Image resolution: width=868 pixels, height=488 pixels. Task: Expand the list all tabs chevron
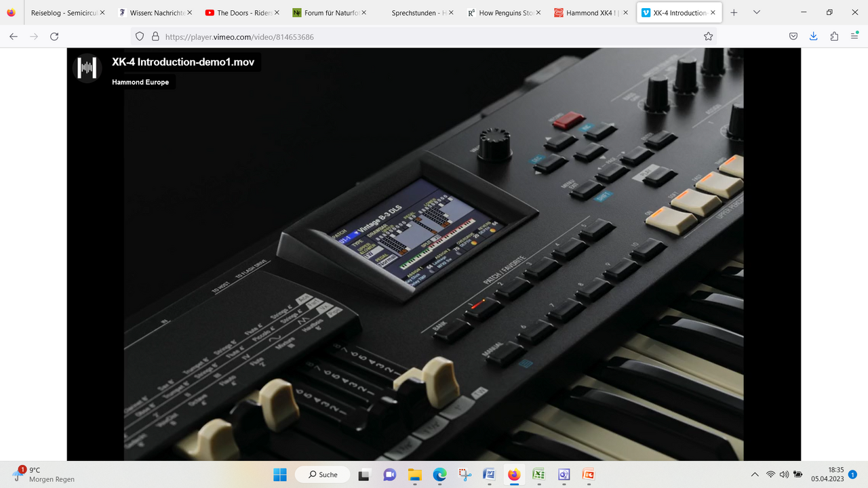(757, 12)
